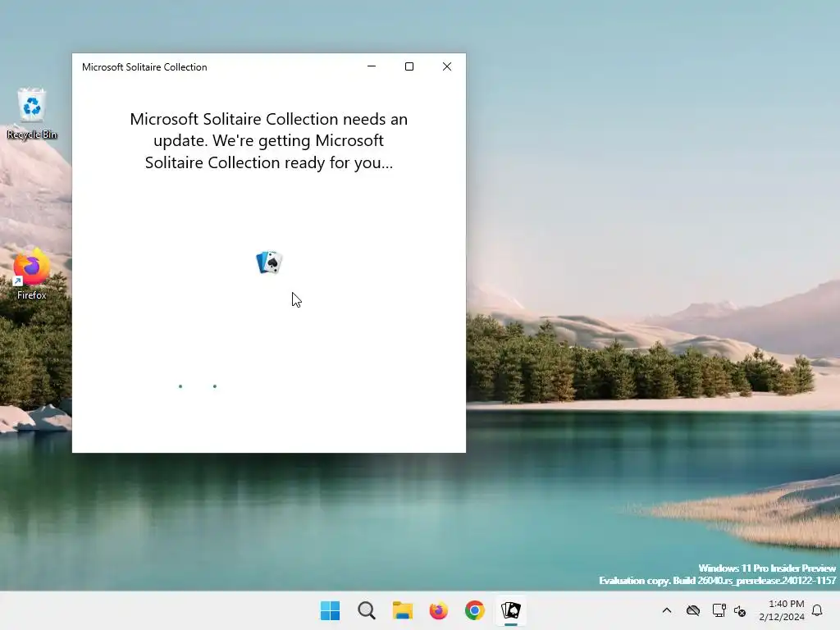Launch File Explorer from the taskbar
The width and height of the screenshot is (840, 630).
[x=402, y=610]
